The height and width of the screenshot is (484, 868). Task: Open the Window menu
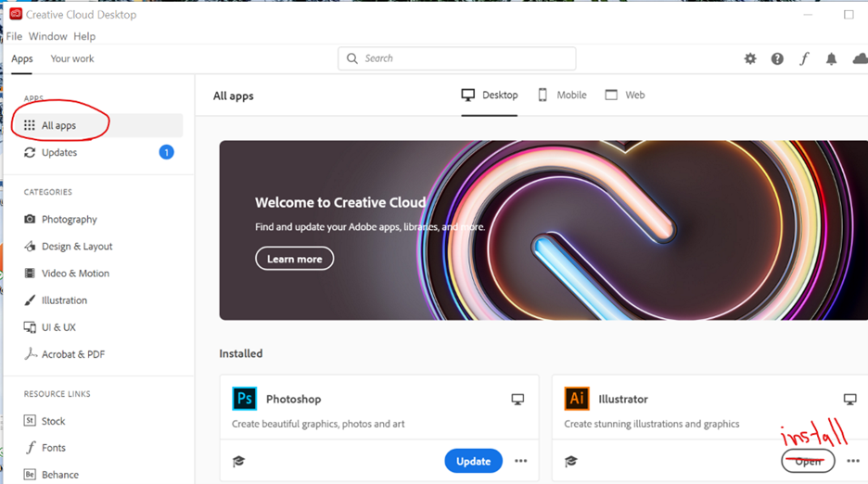coord(47,36)
